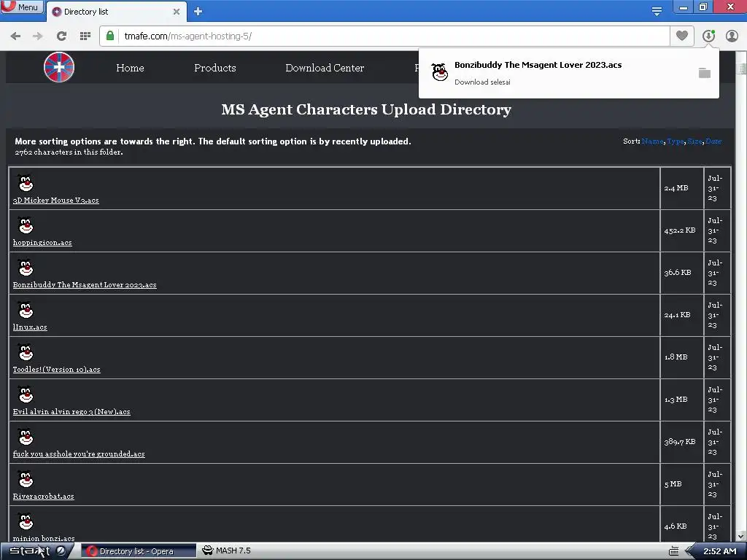Toggle the downloads panel icon
The height and width of the screenshot is (560, 747).
point(708,36)
